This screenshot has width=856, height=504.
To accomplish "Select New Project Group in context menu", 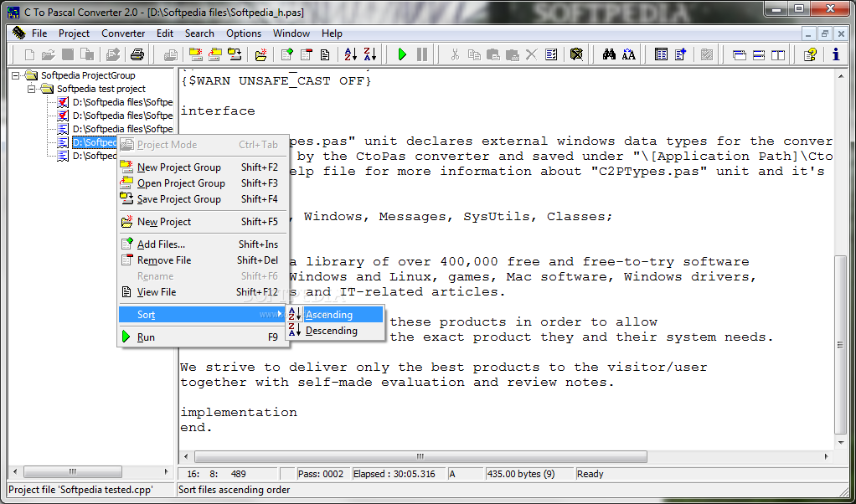I will (202, 167).
